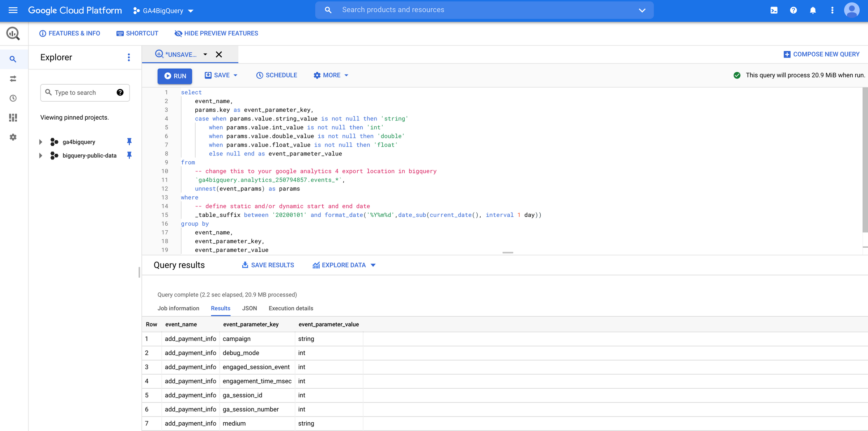
Task: Unpin the bigquery-public-data project
Action: 129,155
